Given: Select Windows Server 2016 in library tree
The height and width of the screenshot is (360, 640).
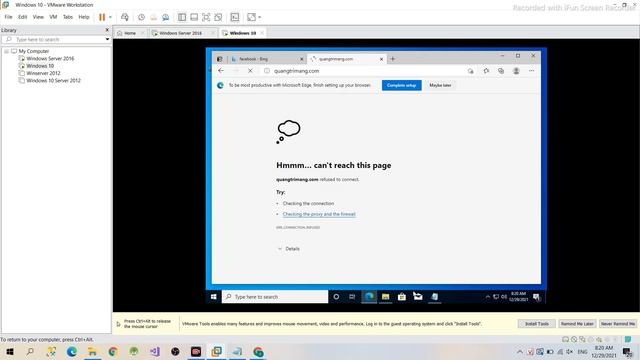Looking at the screenshot, I should coord(50,58).
